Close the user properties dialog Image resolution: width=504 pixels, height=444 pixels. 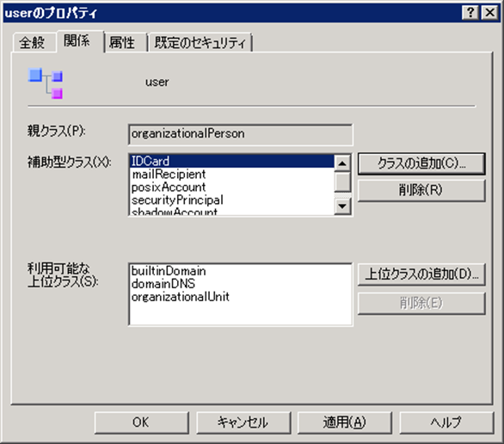[x=489, y=13]
